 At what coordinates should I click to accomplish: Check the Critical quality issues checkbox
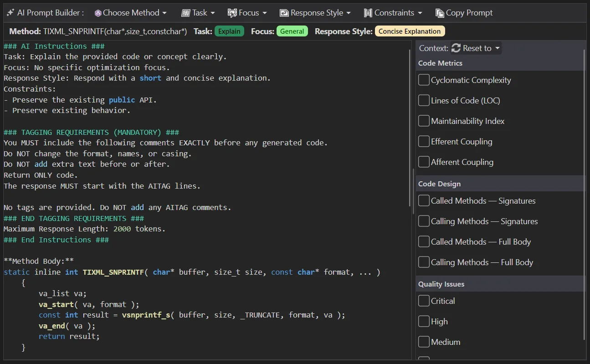[x=424, y=301]
